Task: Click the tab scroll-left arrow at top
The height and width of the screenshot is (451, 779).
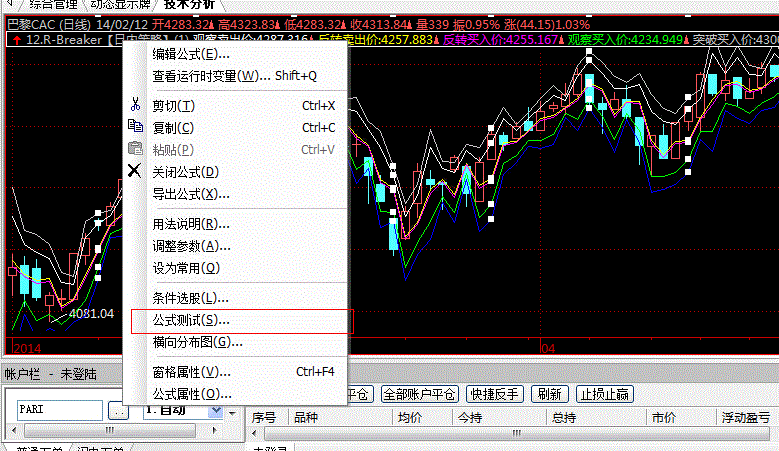Action: point(9,4)
